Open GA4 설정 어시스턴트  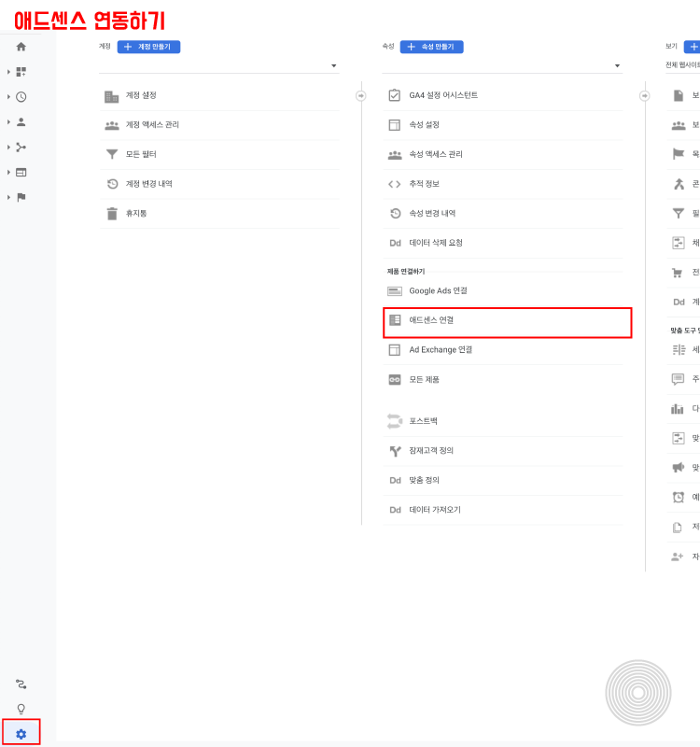tap(502, 96)
